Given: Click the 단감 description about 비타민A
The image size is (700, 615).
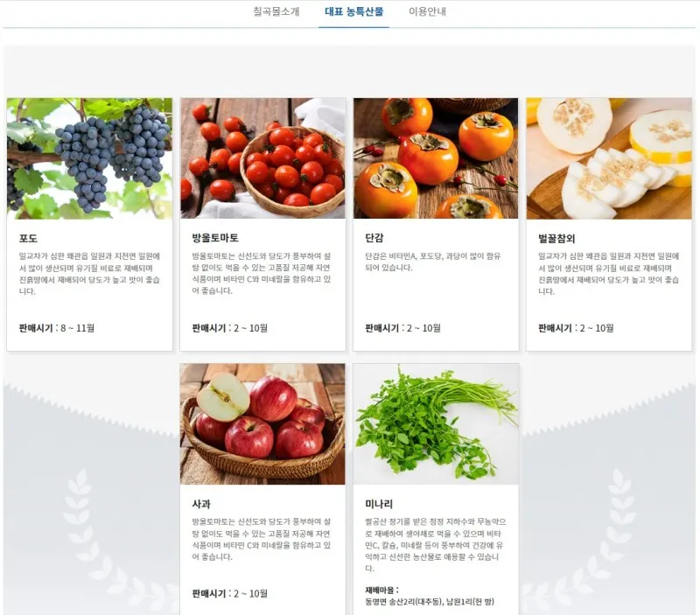Looking at the screenshot, I should click(433, 262).
